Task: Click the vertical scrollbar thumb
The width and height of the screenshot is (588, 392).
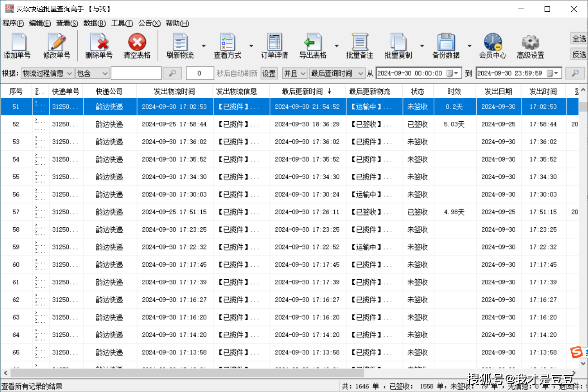Action: point(583,107)
